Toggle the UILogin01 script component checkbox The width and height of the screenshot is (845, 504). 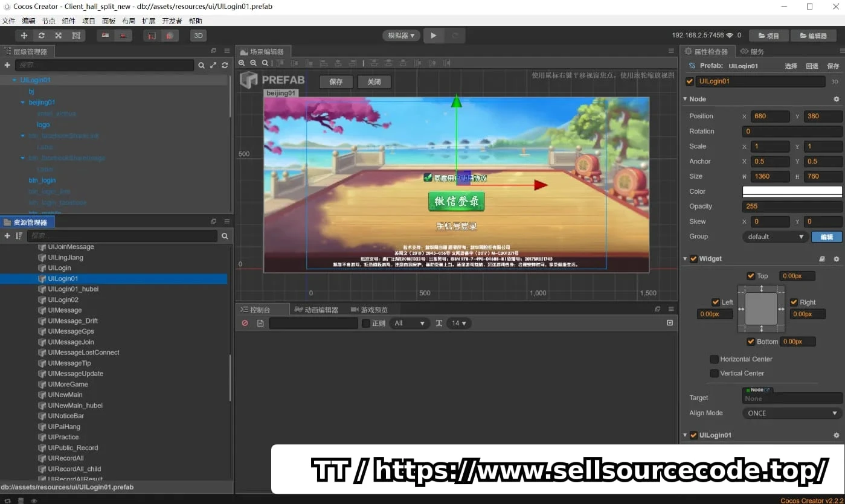click(694, 435)
